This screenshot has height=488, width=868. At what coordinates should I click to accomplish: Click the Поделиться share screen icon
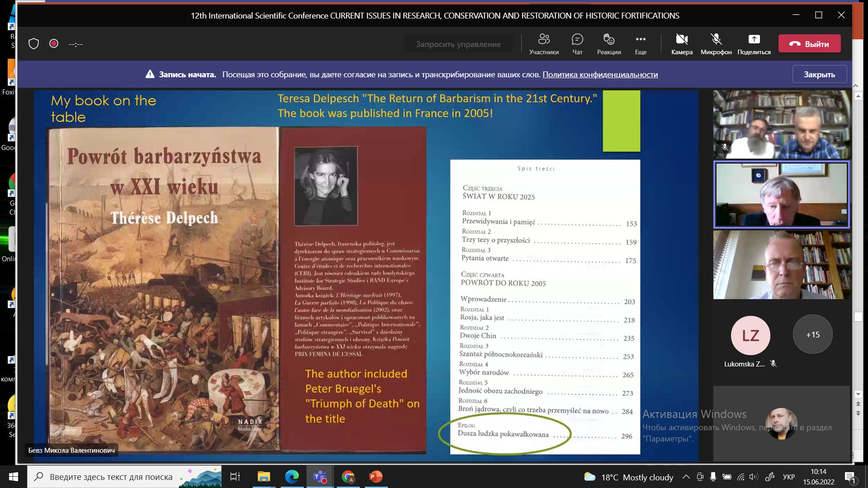tap(754, 44)
